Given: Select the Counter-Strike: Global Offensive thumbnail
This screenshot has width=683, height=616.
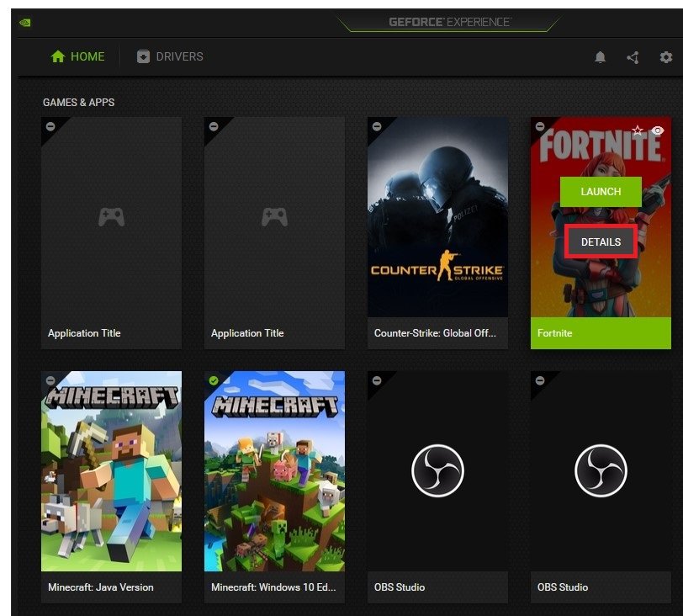Looking at the screenshot, I should [x=437, y=217].
